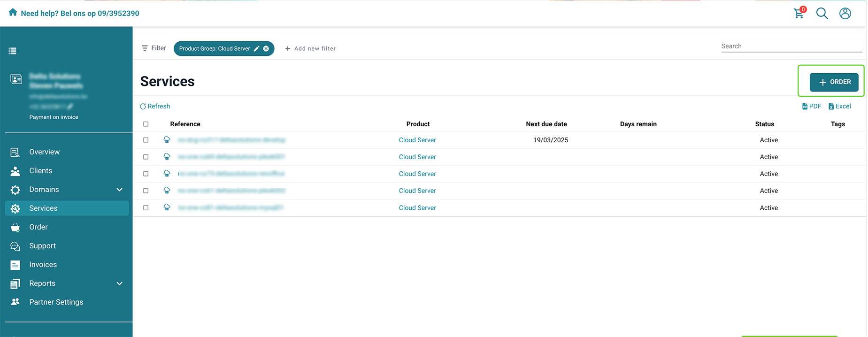The image size is (868, 337).
Task: Click the Overview icon in sidebar
Action: 15,152
